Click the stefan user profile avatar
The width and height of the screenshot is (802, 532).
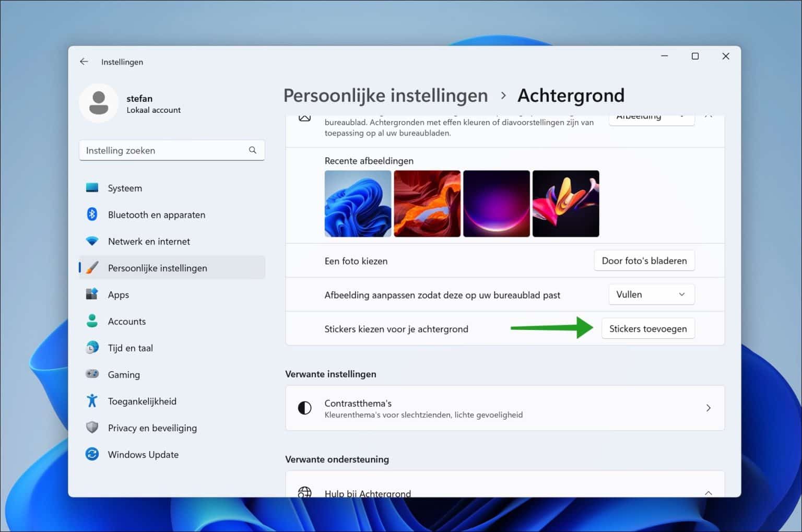tap(99, 103)
